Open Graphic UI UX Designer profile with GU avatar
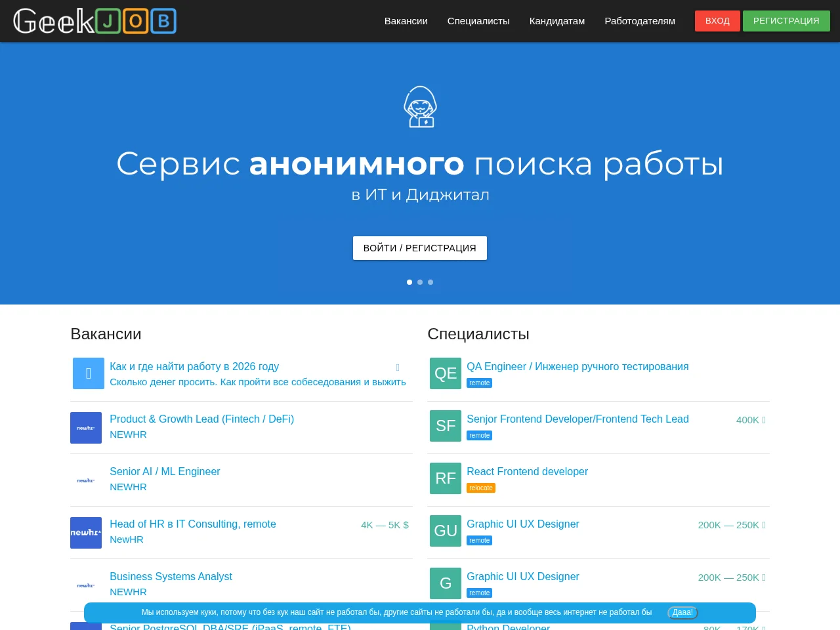 tap(523, 524)
